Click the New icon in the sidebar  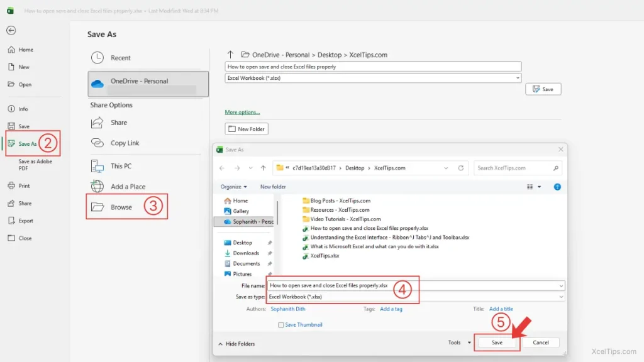pos(20,67)
